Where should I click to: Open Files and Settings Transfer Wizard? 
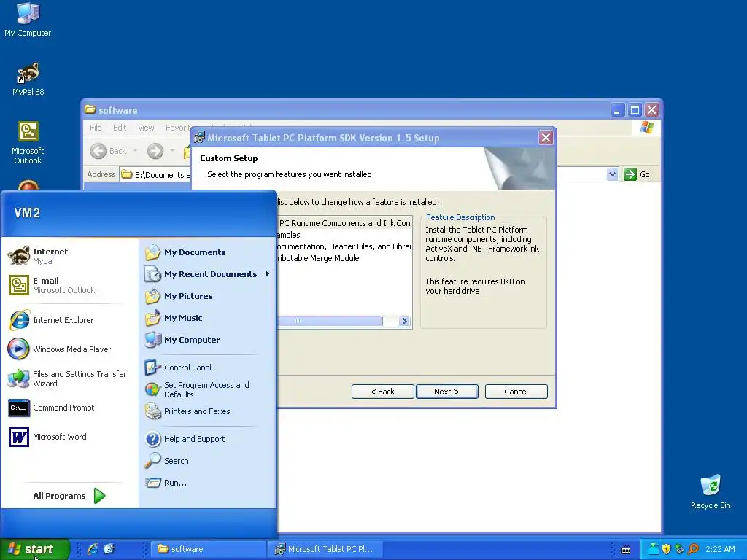coord(68,378)
